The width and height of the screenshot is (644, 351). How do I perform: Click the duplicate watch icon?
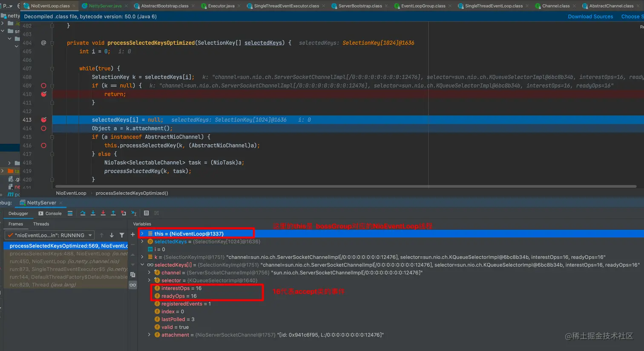click(x=133, y=275)
